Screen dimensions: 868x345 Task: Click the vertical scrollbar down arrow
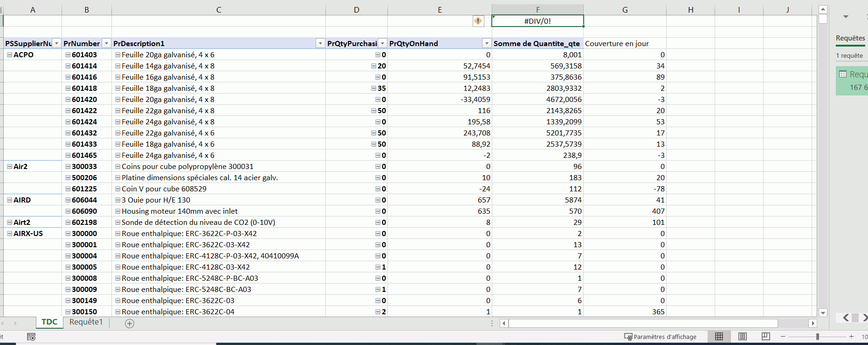coord(823,313)
